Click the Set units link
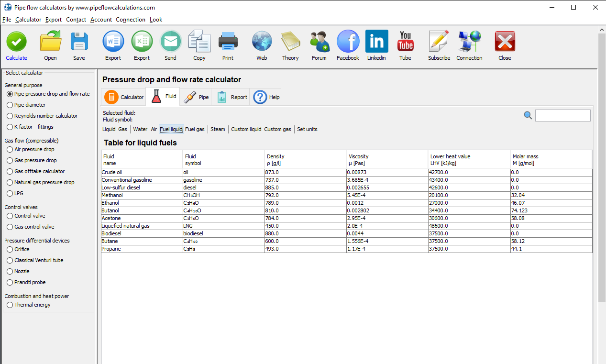The width and height of the screenshot is (606, 364). click(307, 129)
